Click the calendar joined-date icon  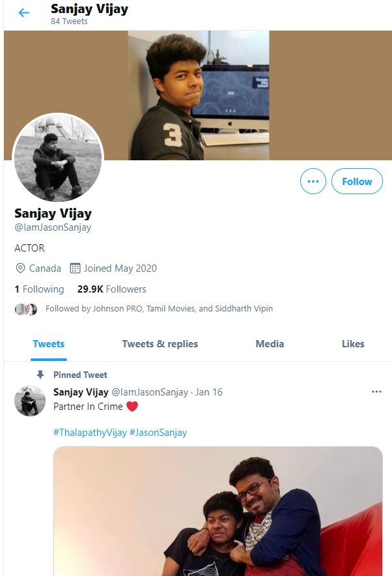pyautogui.click(x=75, y=268)
